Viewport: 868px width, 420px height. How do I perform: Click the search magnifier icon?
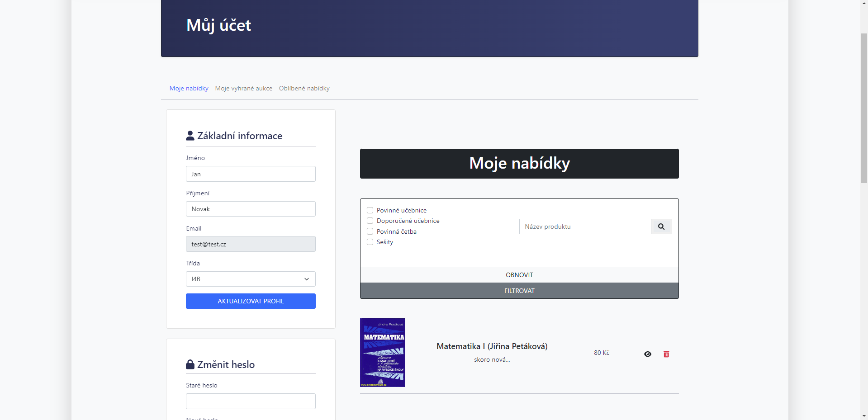point(661,226)
